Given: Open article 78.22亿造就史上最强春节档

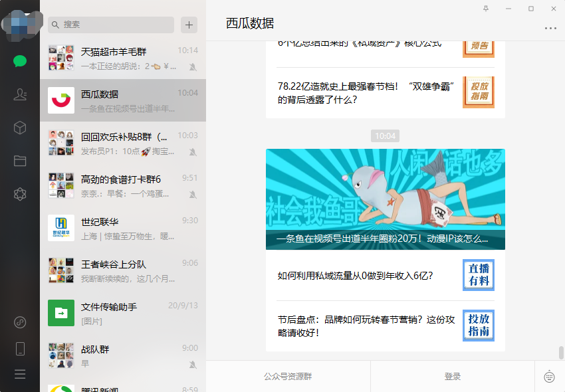Looking at the screenshot, I should 386,92.
